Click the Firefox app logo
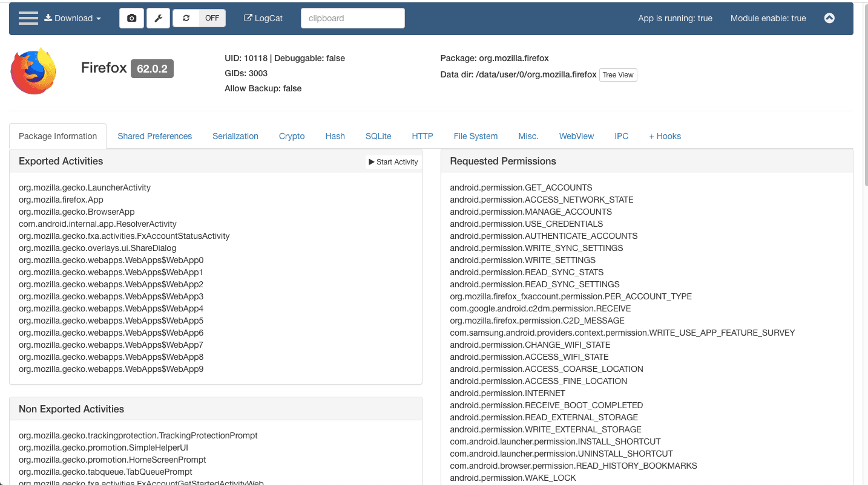Image resolution: width=868 pixels, height=485 pixels. 34,71
